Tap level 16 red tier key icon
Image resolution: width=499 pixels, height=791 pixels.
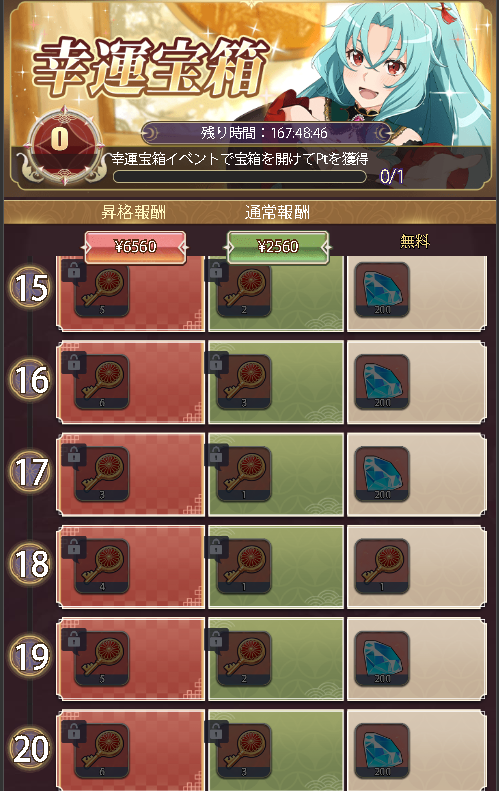[102, 382]
